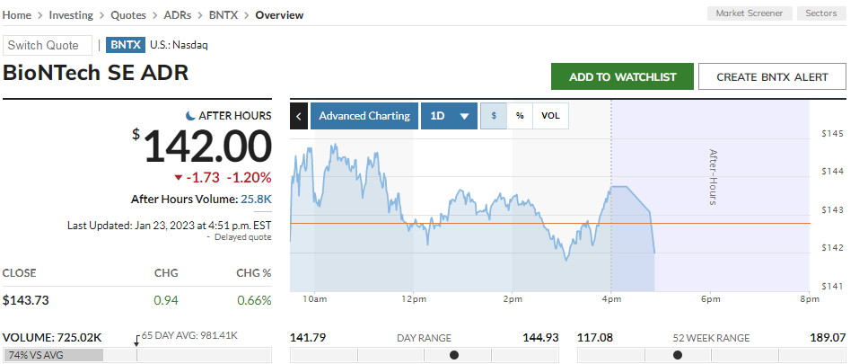Viewport: 868px width, 364px height.
Task: Open the Quotes breadcrumb link
Action: click(x=129, y=14)
